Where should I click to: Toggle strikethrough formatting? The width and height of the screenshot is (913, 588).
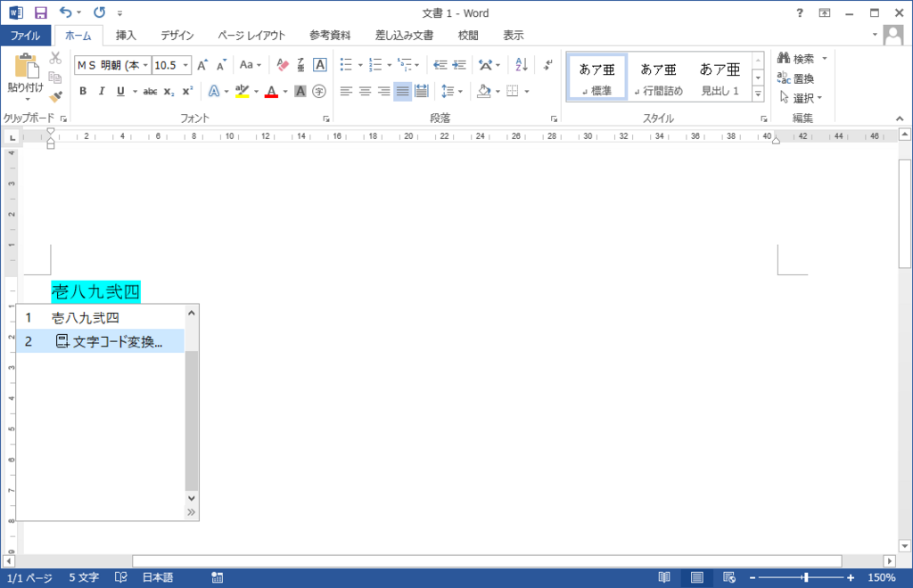pos(150,91)
